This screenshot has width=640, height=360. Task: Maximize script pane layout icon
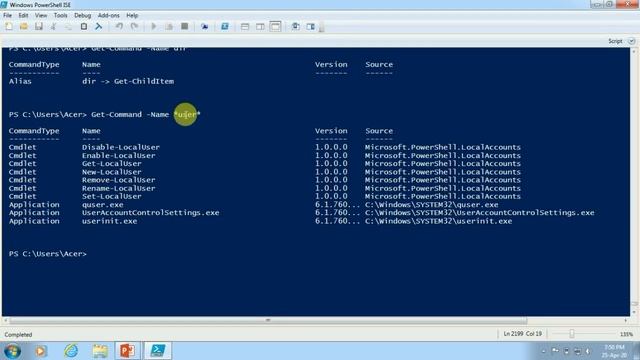click(x=276, y=27)
